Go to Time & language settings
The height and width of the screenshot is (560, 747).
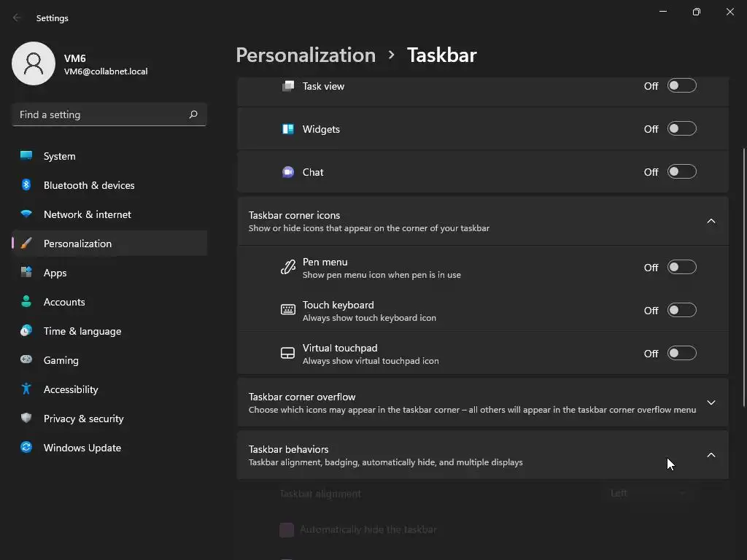[x=82, y=331]
